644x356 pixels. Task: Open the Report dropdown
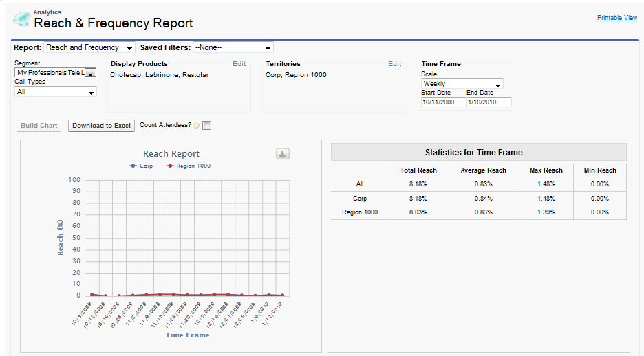tap(91, 47)
